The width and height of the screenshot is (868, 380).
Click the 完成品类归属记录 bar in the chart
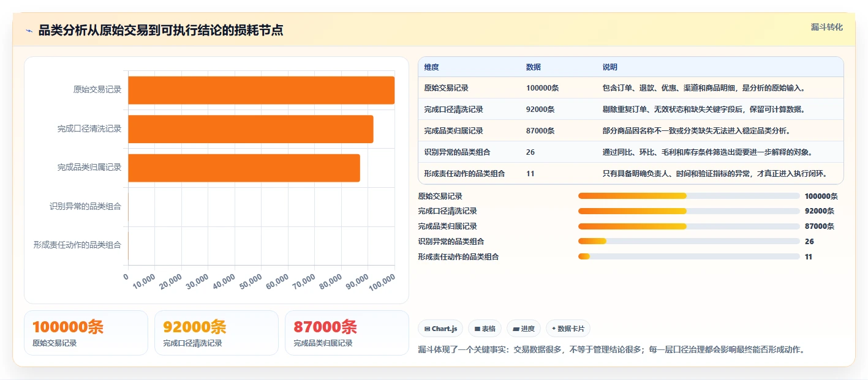click(x=244, y=168)
